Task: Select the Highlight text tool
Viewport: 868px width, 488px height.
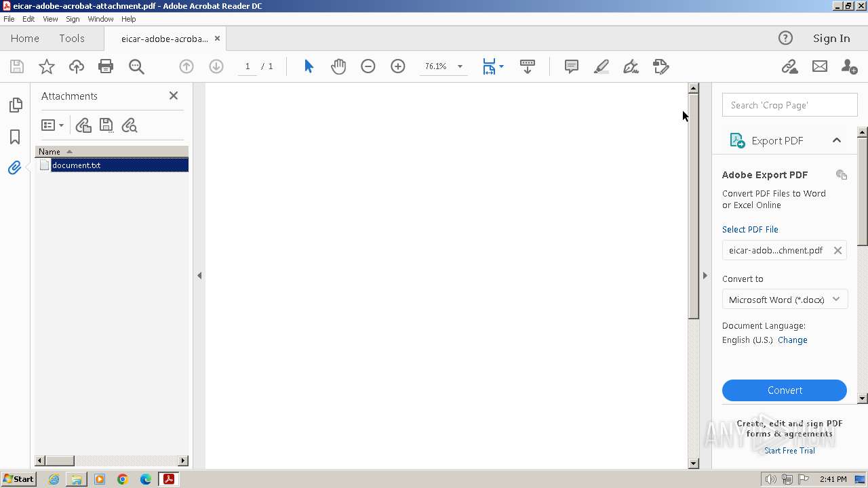Action: pyautogui.click(x=601, y=66)
